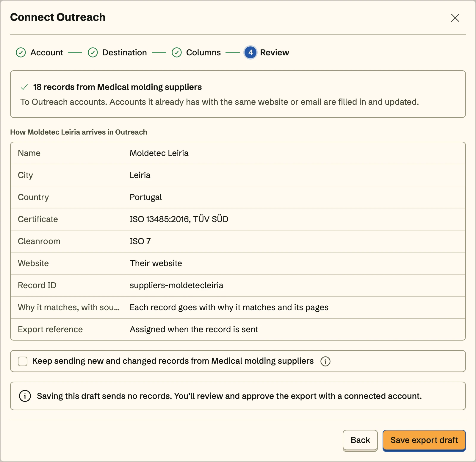Click the Connect Outreach dialog title
This screenshot has height=462, width=476.
(x=58, y=17)
